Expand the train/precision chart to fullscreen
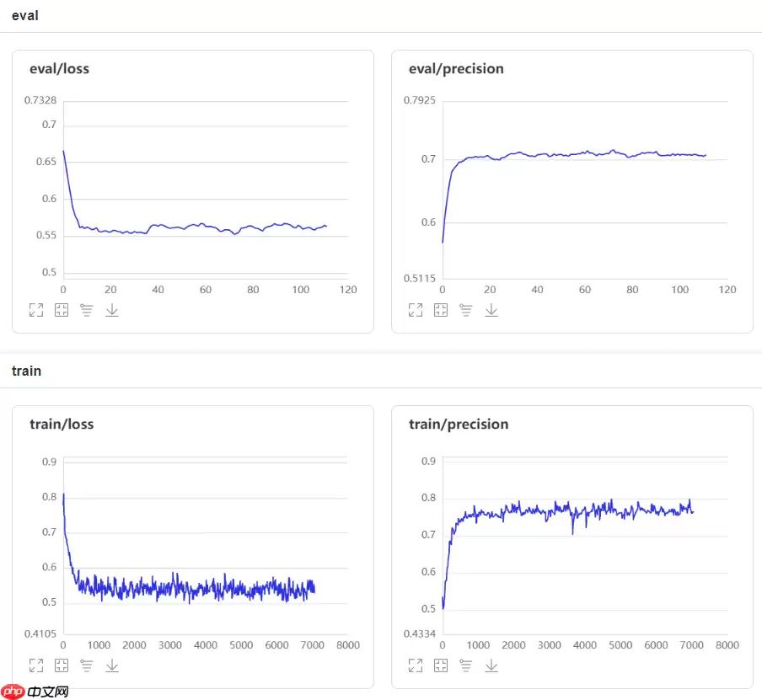Viewport: 762px width, 700px height. coord(415,665)
